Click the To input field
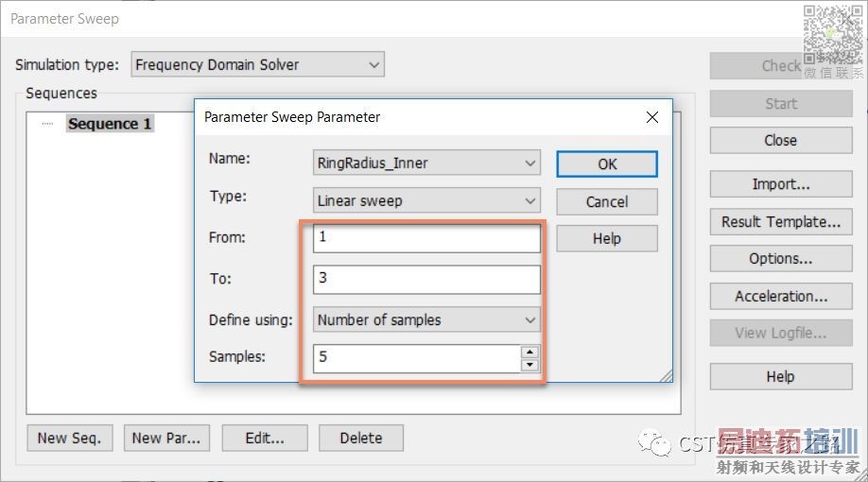 (425, 279)
